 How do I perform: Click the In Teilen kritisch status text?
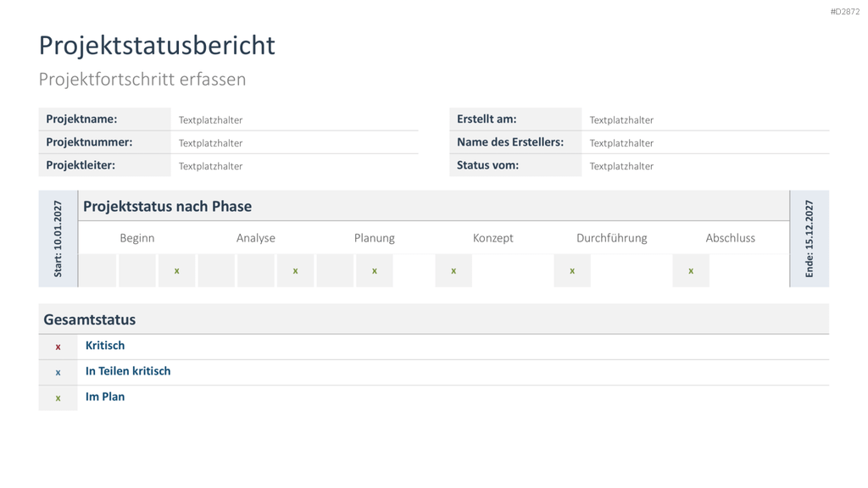[x=128, y=371]
